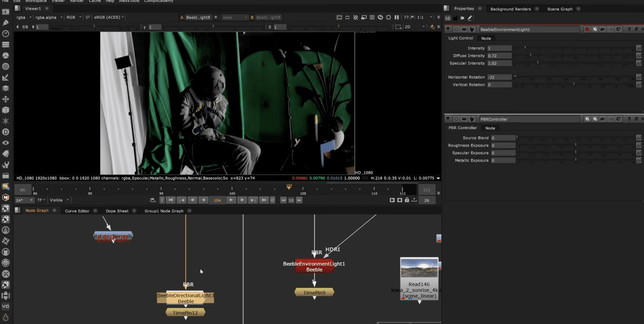Toggle the lock properties bin icon

point(455,18)
